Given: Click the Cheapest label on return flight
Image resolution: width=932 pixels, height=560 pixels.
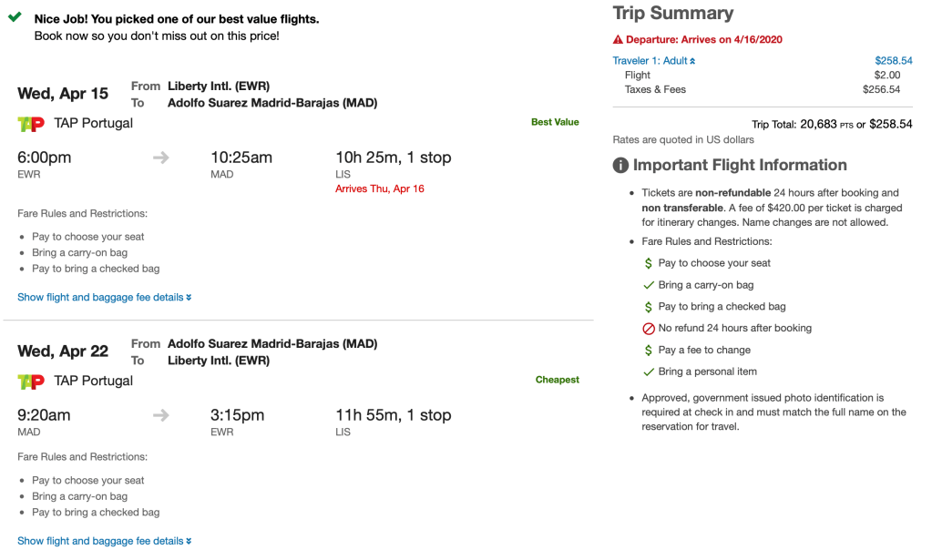Looking at the screenshot, I should pyautogui.click(x=558, y=380).
